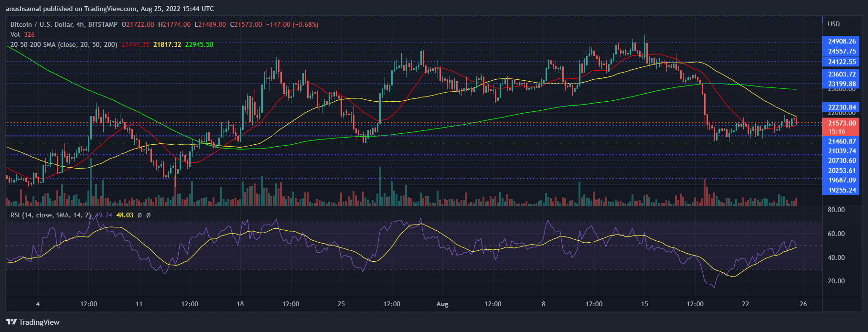The image size is (868, 332).
Task: Click the TradingView logo at bottom left
Action: [32, 322]
